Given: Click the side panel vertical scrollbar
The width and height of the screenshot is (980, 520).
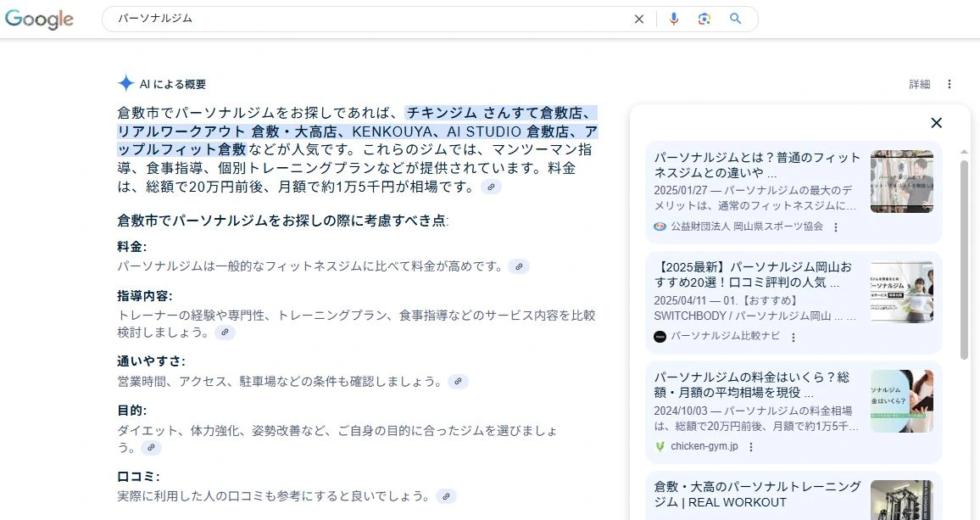Looking at the screenshot, I should (964, 260).
